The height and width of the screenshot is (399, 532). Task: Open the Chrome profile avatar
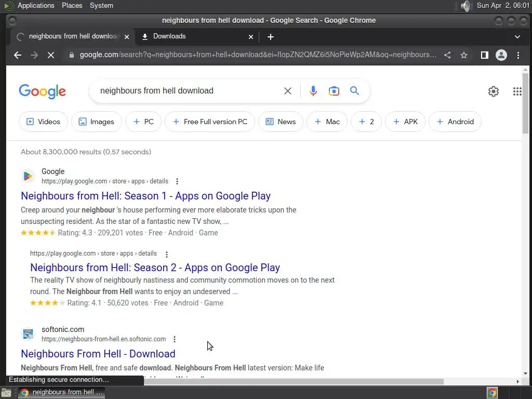pos(501,55)
